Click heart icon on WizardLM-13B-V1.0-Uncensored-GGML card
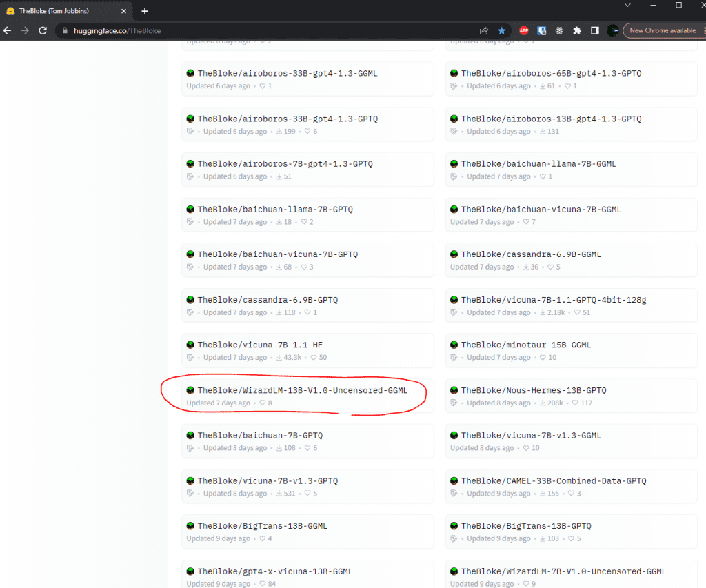This screenshot has width=706, height=588. pos(263,403)
